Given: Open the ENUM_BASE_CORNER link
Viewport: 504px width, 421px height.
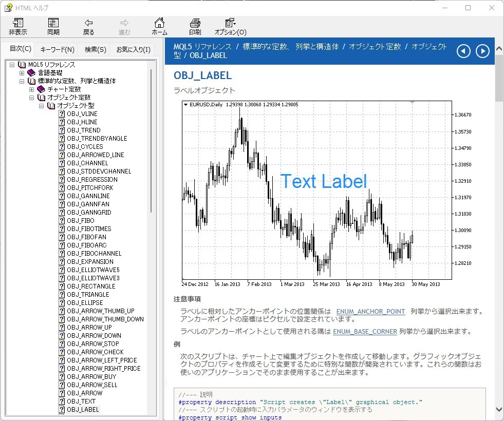Looking at the screenshot, I should (x=365, y=331).
